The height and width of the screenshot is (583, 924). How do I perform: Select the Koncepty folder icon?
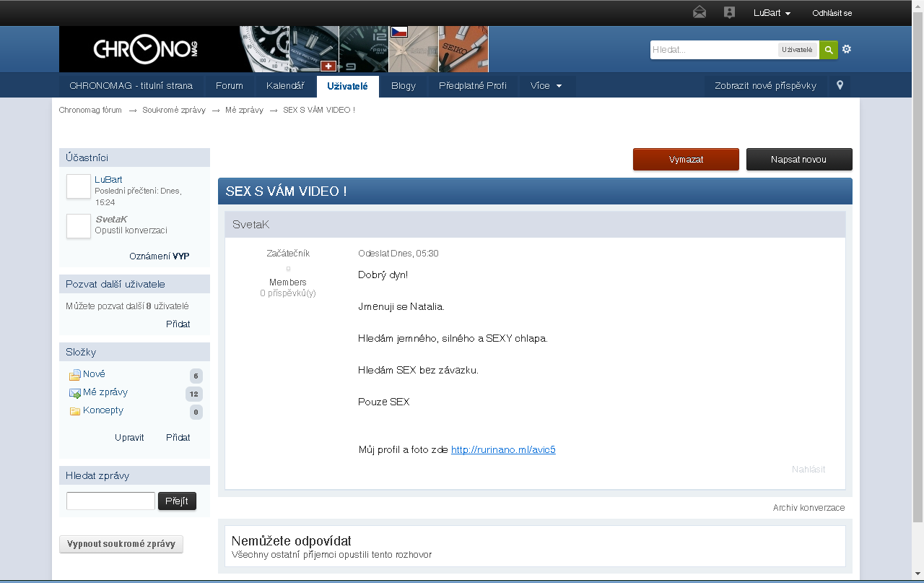click(x=74, y=411)
